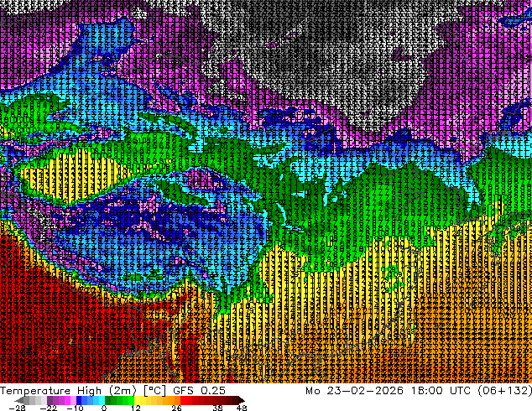Screen dimensions: 532x411
Task: Click the "-28" legend value
Action: point(17,408)
